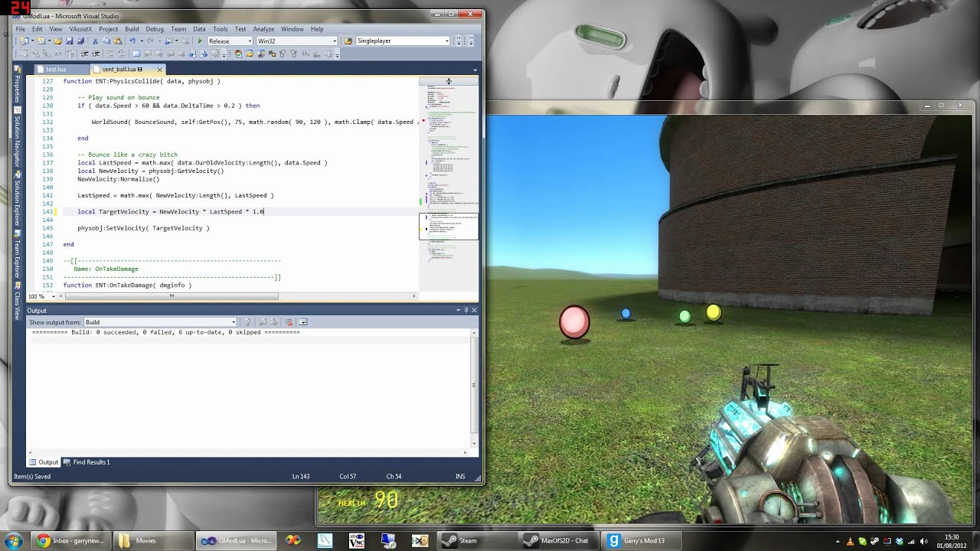Screen dimensions: 980x551
Task: Click the green Start Debugging arrow
Action: pos(200,41)
